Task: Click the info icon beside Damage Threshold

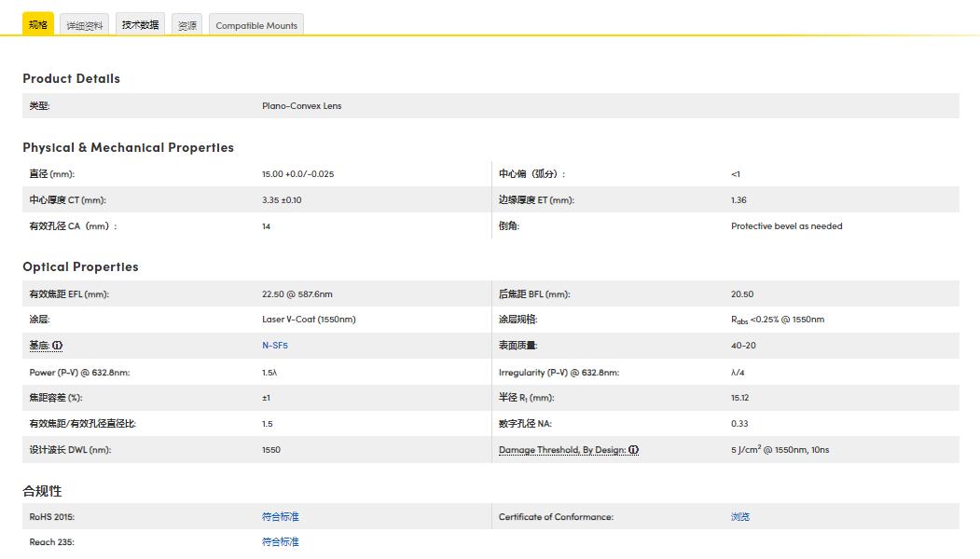Action: (634, 450)
